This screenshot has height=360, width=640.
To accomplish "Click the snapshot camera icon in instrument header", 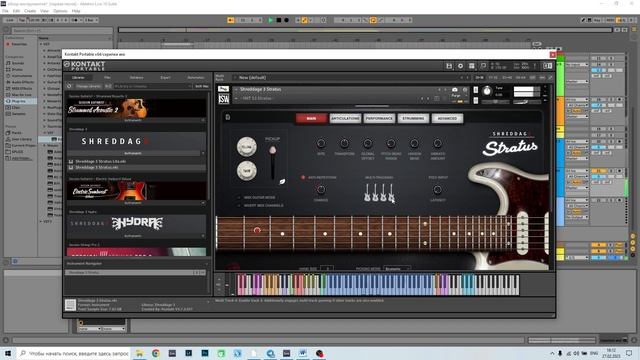I will pos(455,90).
